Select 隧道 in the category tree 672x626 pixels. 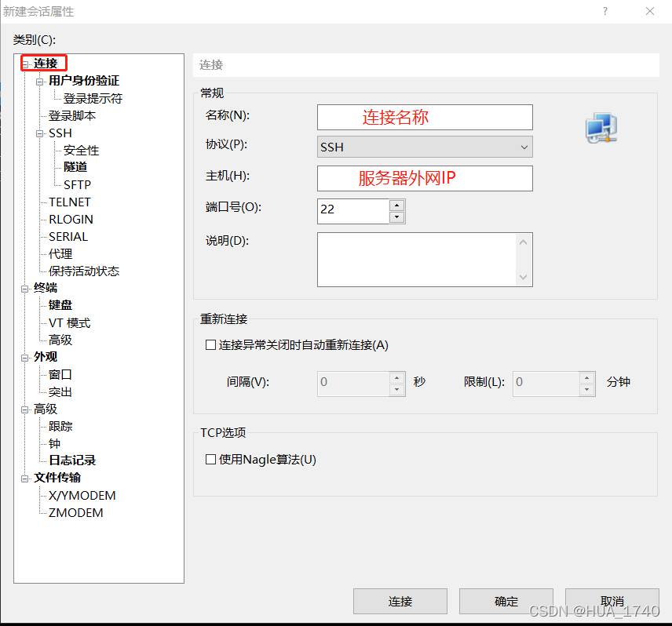[x=75, y=167]
